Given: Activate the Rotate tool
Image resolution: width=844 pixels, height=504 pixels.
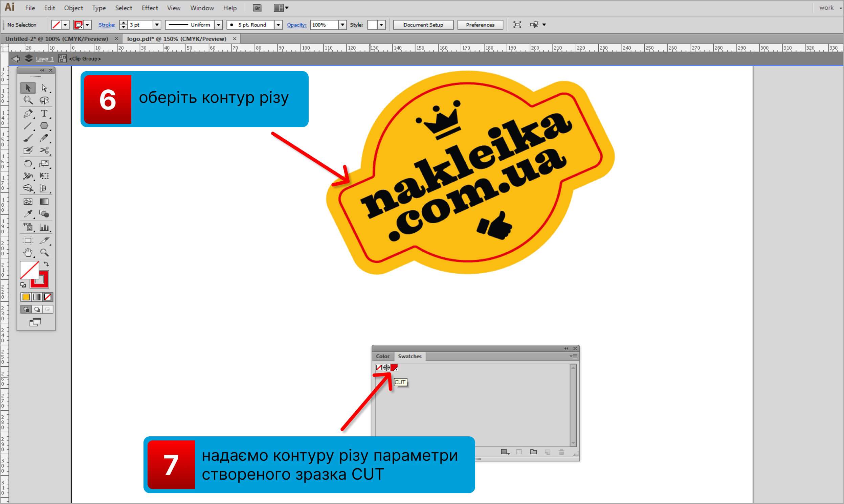Looking at the screenshot, I should 28,164.
